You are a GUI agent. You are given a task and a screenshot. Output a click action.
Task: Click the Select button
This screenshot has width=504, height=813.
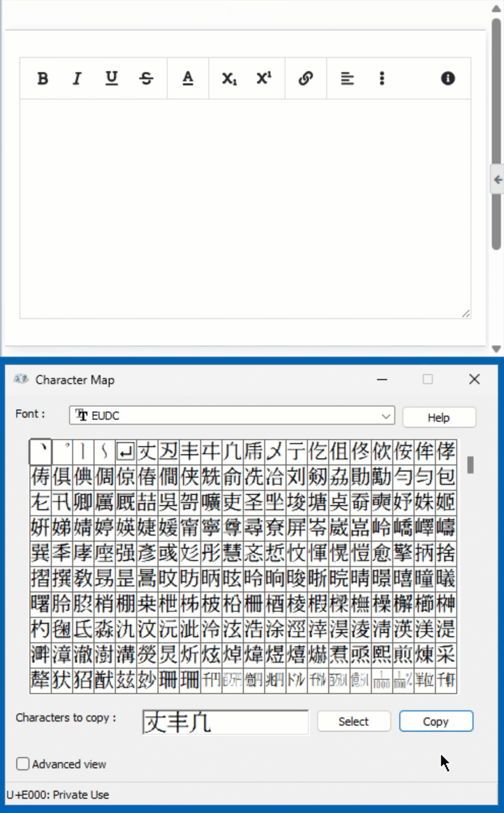coord(354,721)
